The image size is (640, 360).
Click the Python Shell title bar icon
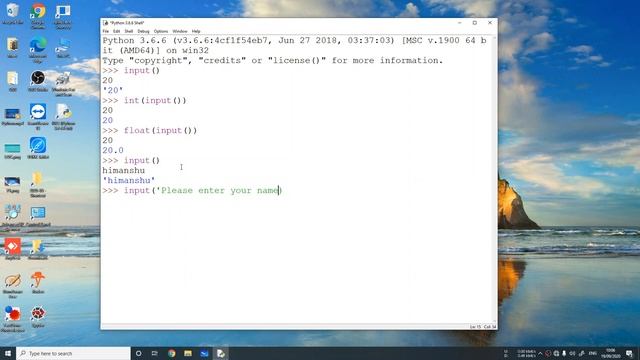pos(106,23)
